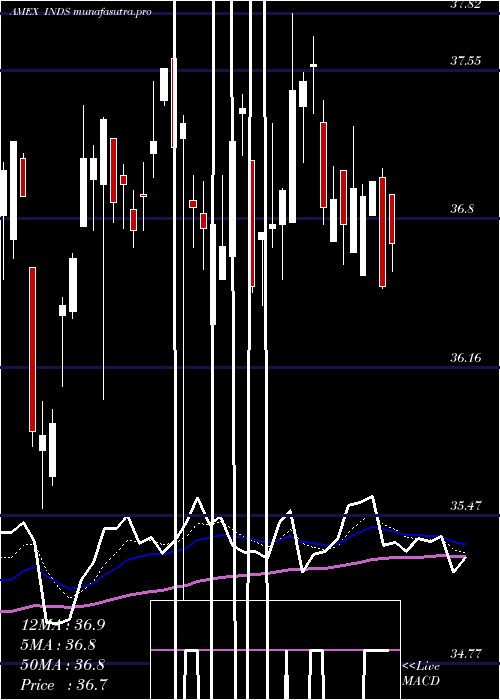Click the 37.55 price axis label
This screenshot has width=500, height=700.
coord(466,61)
